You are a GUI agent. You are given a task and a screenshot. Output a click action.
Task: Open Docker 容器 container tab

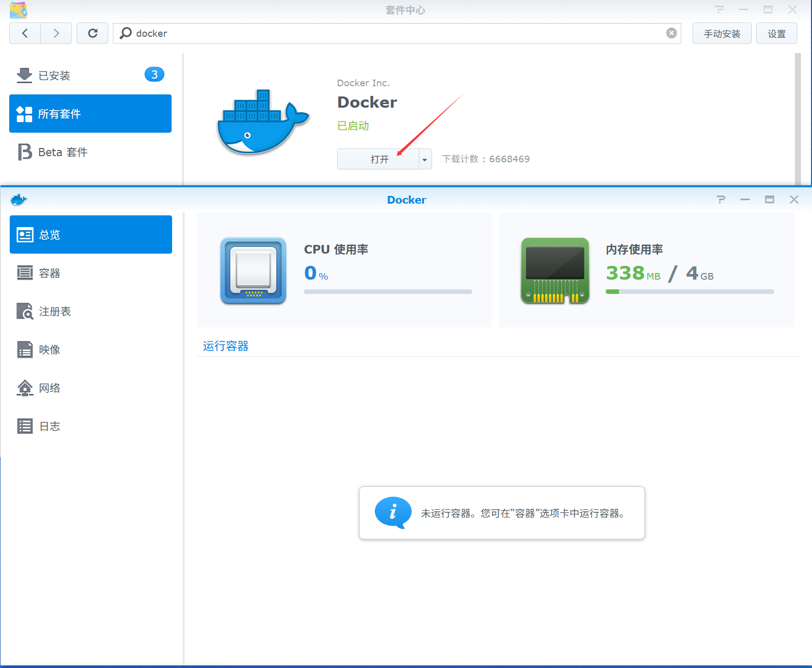(x=91, y=273)
